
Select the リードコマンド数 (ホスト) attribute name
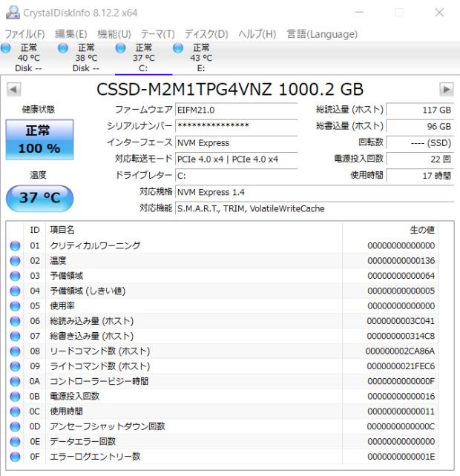(x=100, y=351)
